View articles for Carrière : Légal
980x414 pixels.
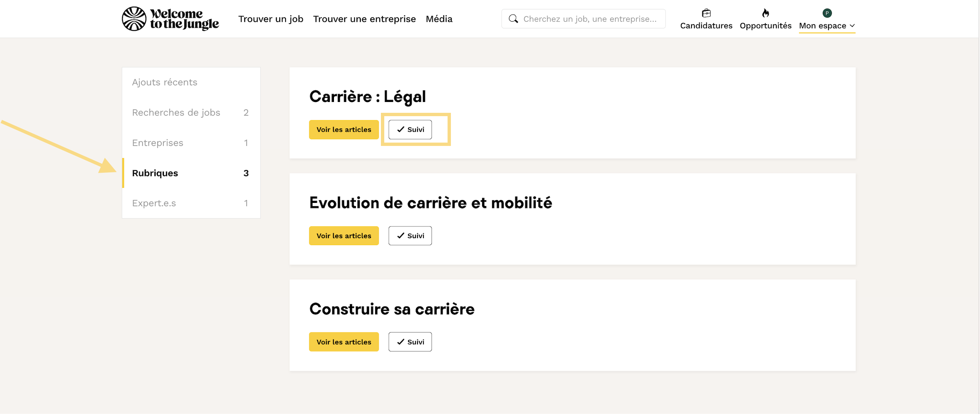344,130
